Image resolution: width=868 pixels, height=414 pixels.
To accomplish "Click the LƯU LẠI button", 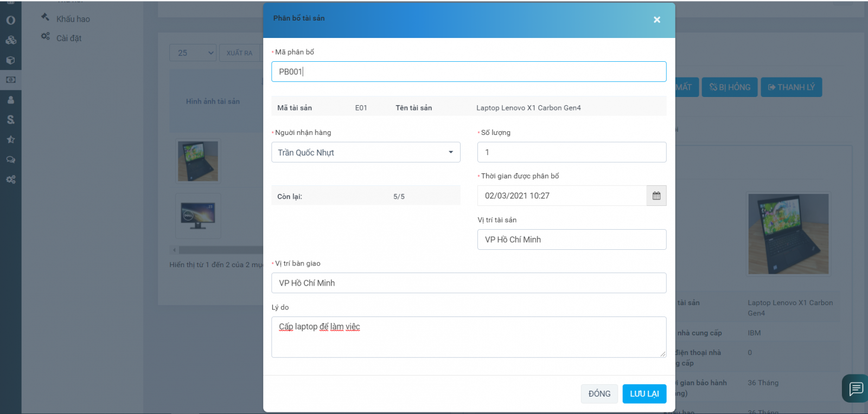I will (644, 393).
